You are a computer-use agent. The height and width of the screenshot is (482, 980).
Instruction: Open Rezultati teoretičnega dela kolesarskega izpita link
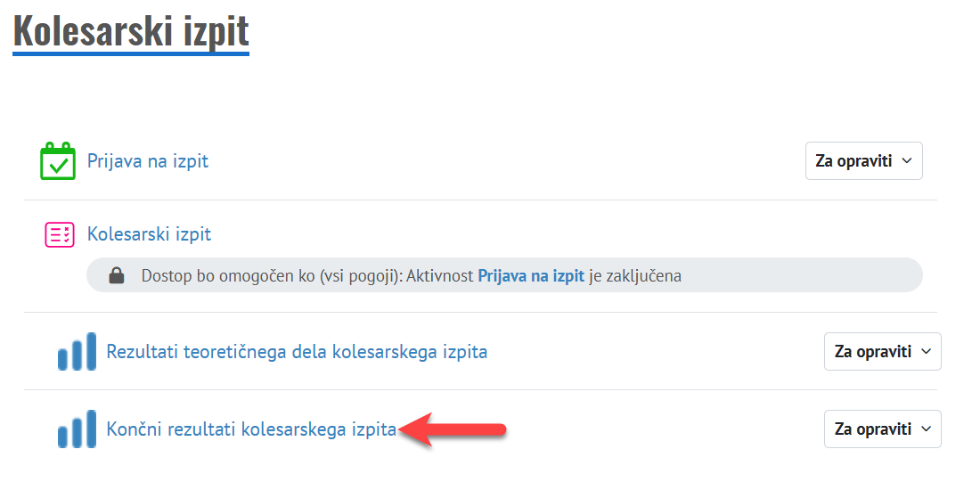tap(297, 352)
